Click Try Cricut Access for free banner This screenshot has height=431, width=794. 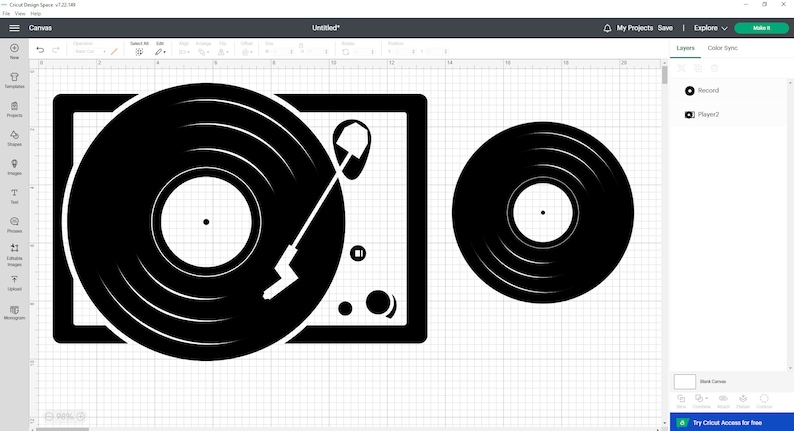pos(732,422)
